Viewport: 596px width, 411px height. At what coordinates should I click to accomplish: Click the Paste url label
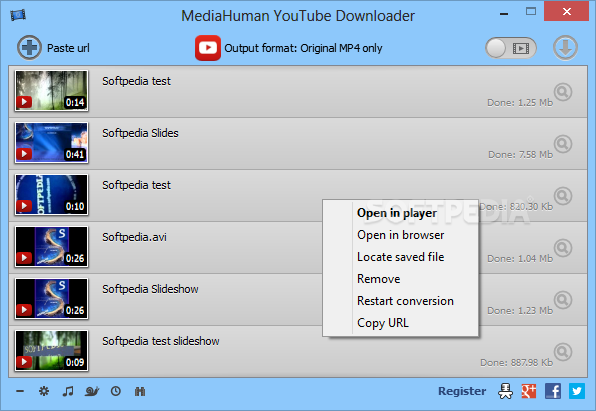68,48
